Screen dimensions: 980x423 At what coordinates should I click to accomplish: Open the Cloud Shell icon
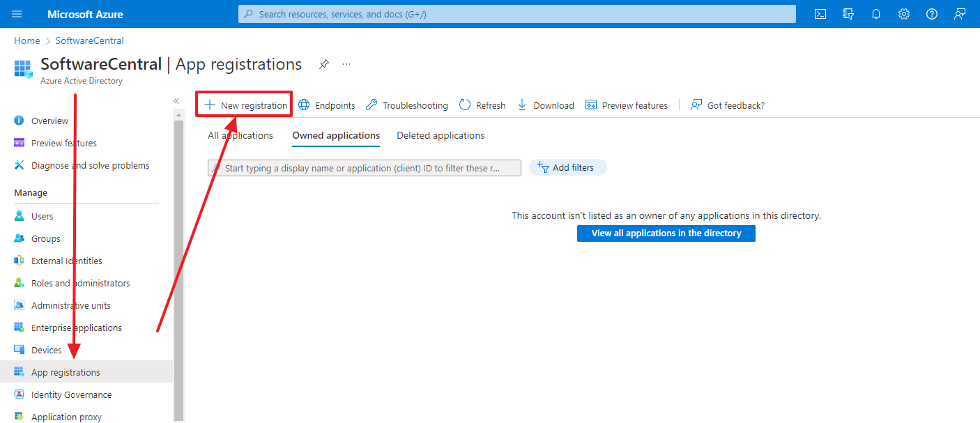820,14
